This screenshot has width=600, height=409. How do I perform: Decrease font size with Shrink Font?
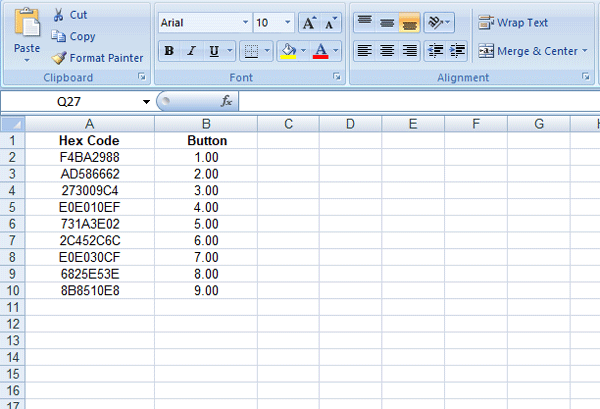(331, 23)
